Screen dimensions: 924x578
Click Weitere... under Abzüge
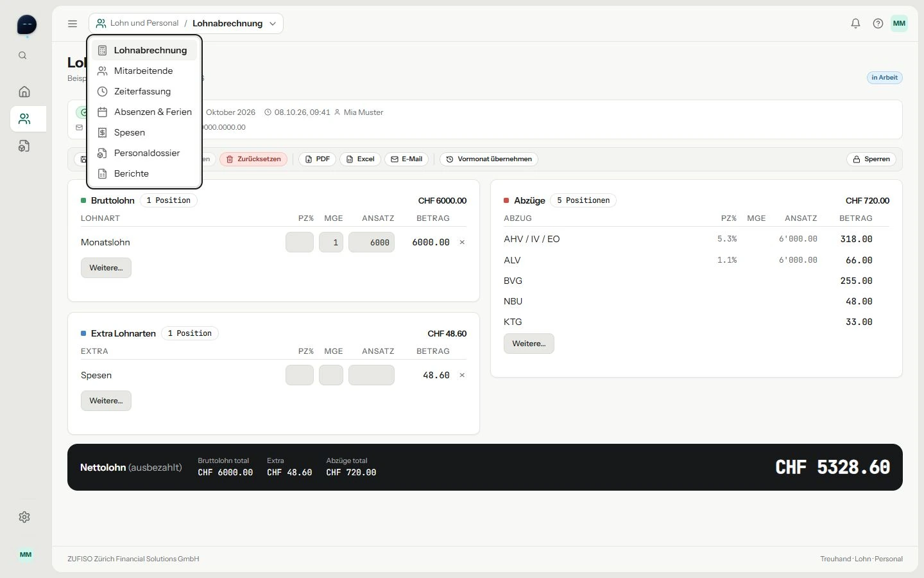(x=529, y=344)
